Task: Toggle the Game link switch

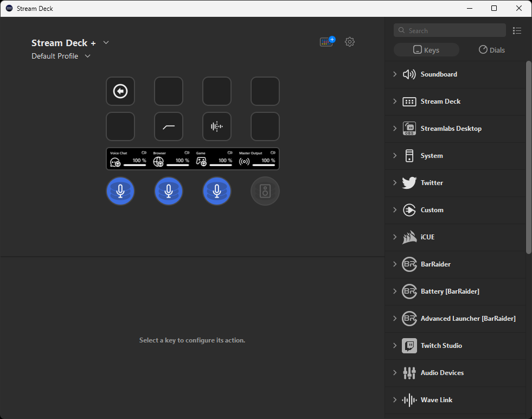Action: pos(230,153)
